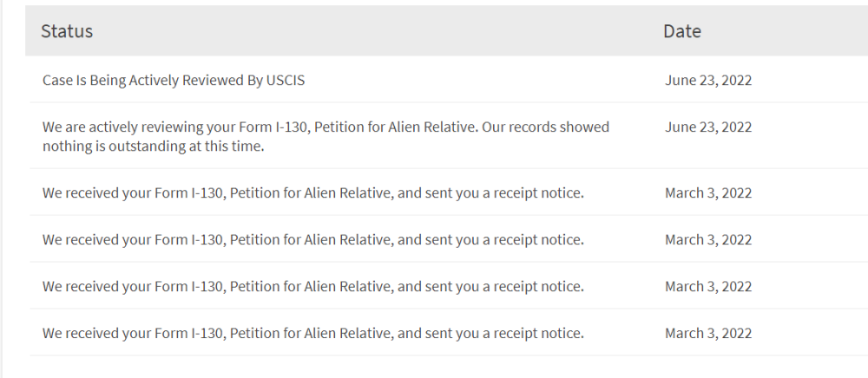Click the last March 3, 2022 date

[708, 333]
